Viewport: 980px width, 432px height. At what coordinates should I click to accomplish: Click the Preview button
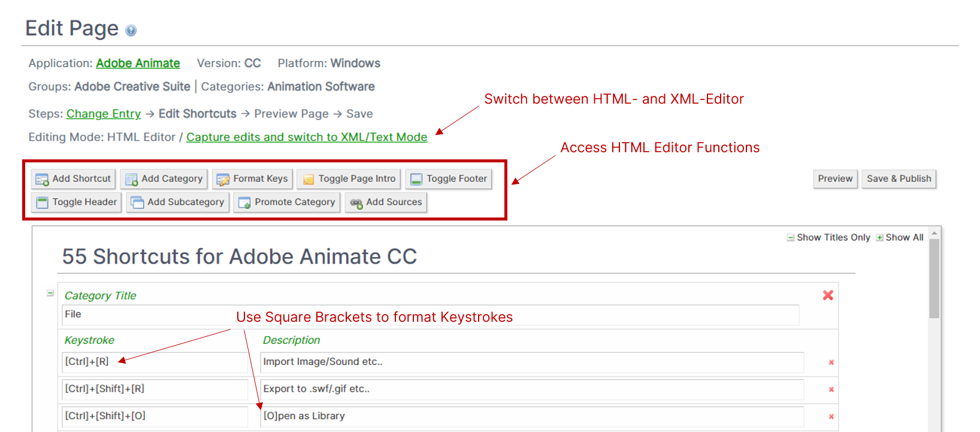pos(835,179)
